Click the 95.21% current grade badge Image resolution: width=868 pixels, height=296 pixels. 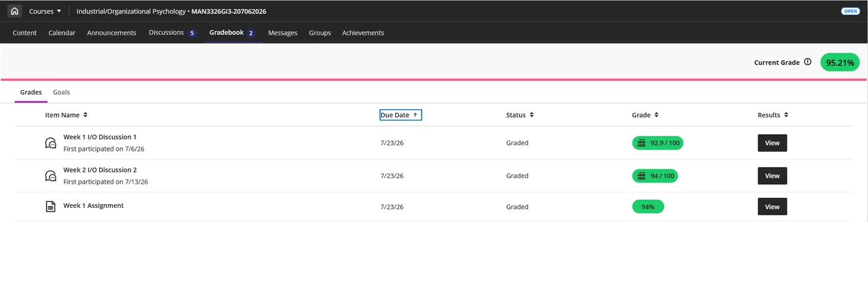click(x=840, y=62)
